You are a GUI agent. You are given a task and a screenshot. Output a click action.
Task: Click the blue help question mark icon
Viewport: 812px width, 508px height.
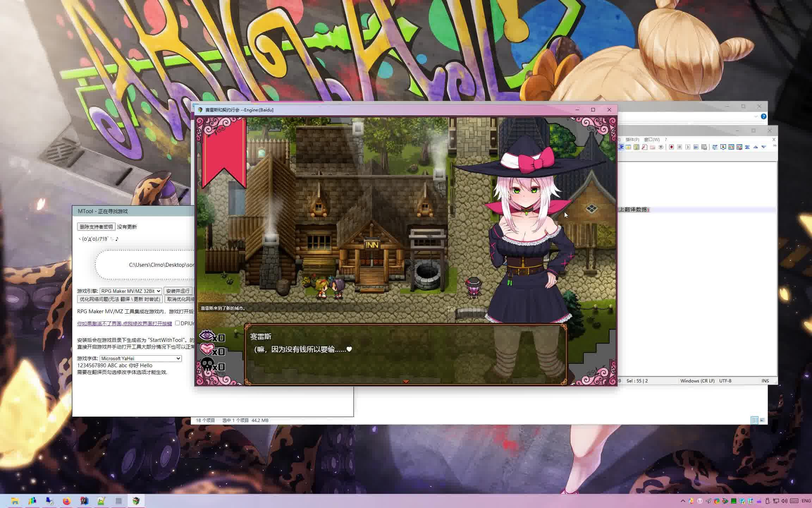click(x=764, y=116)
